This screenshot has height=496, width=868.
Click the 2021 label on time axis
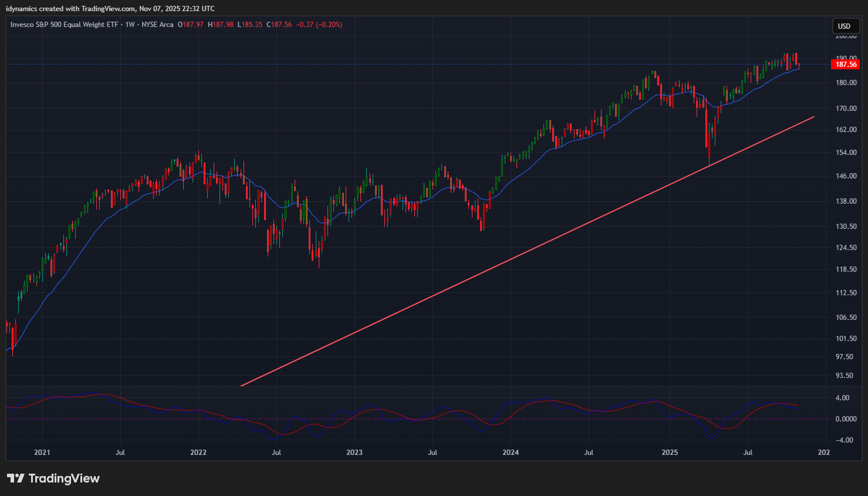coord(42,453)
